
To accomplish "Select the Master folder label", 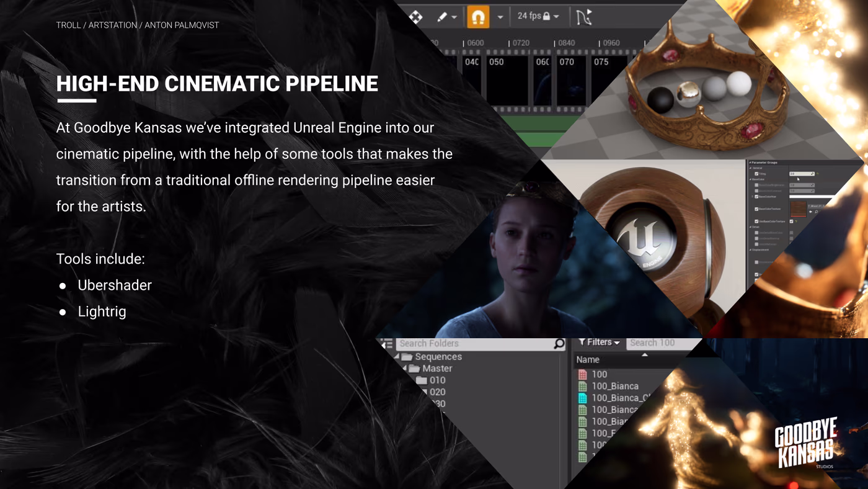I will 437,369.
